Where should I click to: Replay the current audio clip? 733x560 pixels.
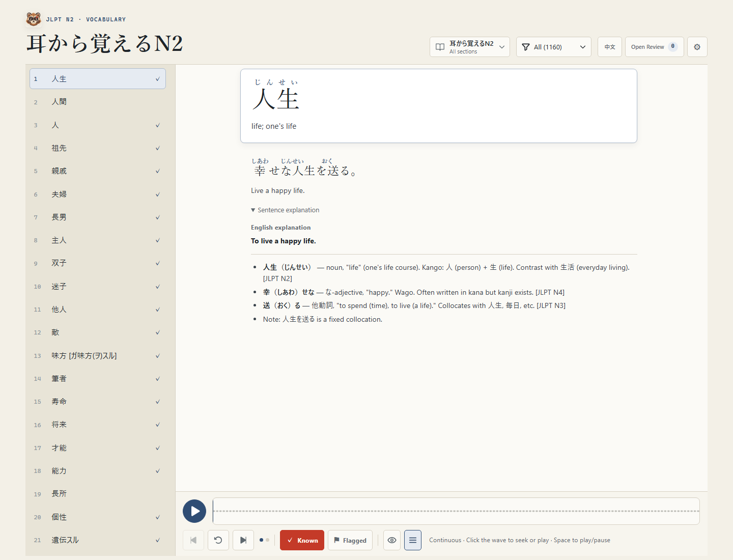click(218, 540)
